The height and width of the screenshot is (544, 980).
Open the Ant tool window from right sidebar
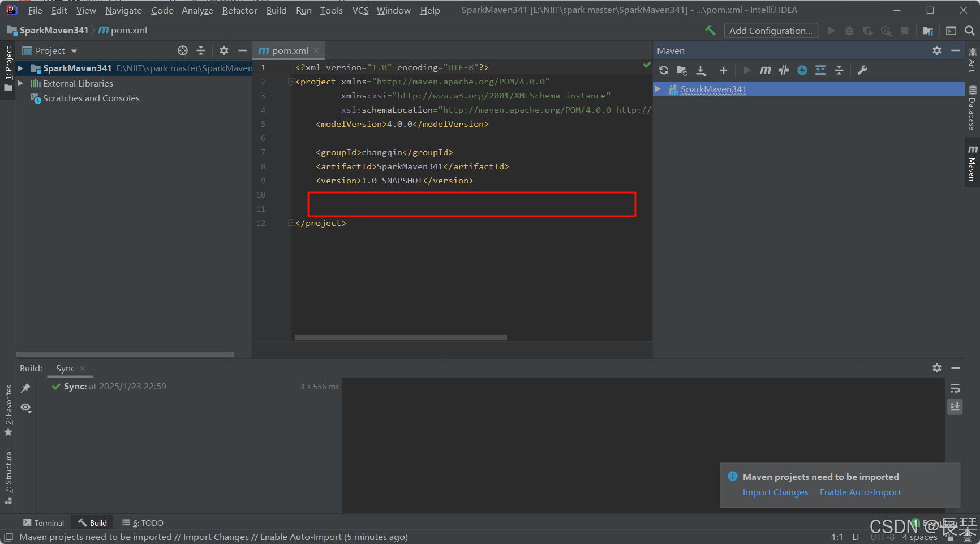click(971, 64)
